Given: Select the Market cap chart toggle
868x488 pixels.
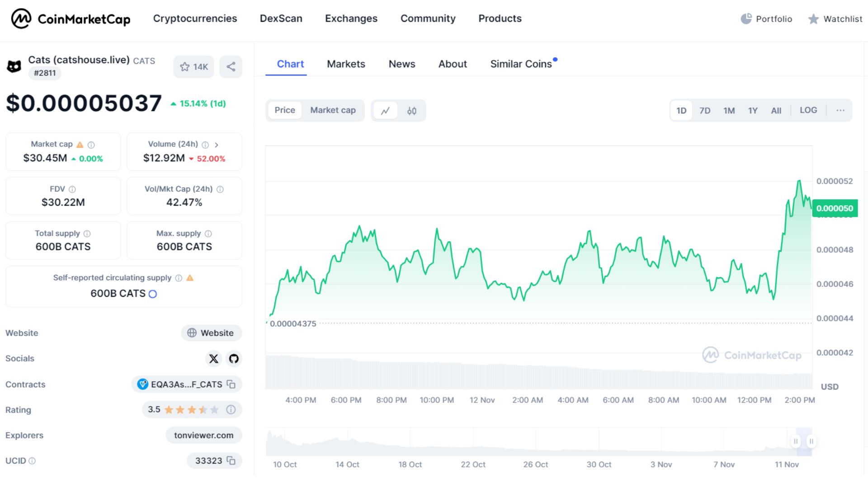Looking at the screenshot, I should (x=333, y=110).
